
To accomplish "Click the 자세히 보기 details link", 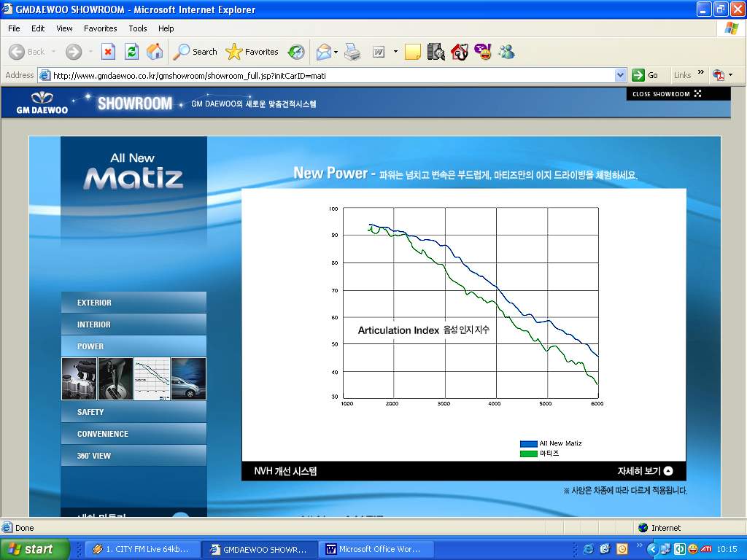I will (x=645, y=471).
